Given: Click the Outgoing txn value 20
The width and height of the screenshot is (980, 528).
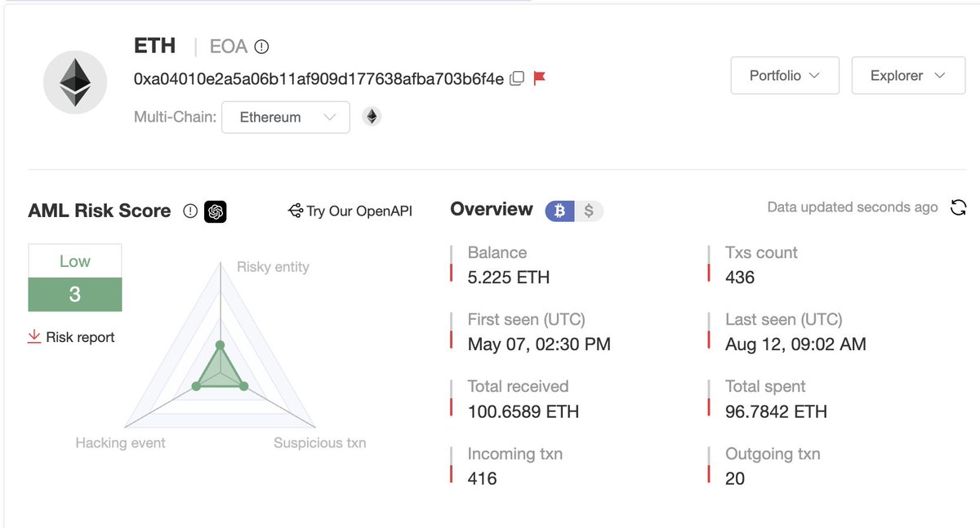Looking at the screenshot, I should (735, 478).
